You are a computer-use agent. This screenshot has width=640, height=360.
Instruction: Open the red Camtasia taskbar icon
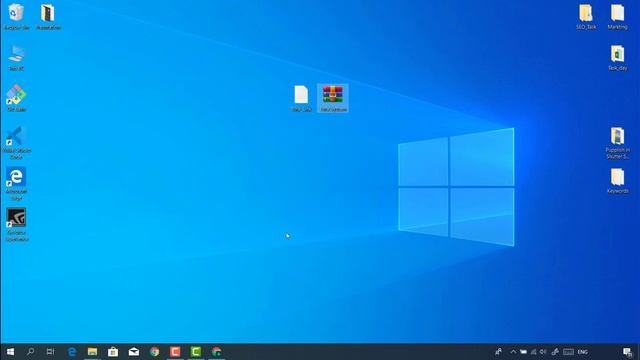point(175,352)
